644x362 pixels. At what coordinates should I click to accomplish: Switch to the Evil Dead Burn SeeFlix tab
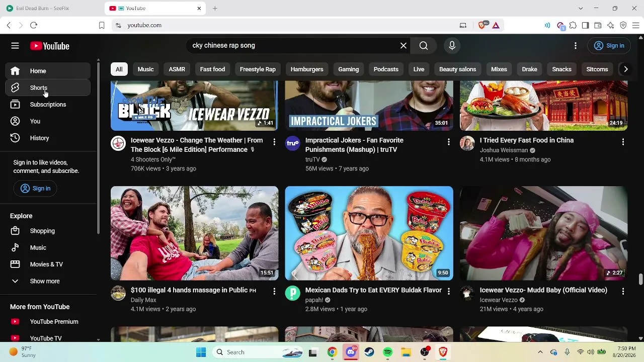point(52,8)
